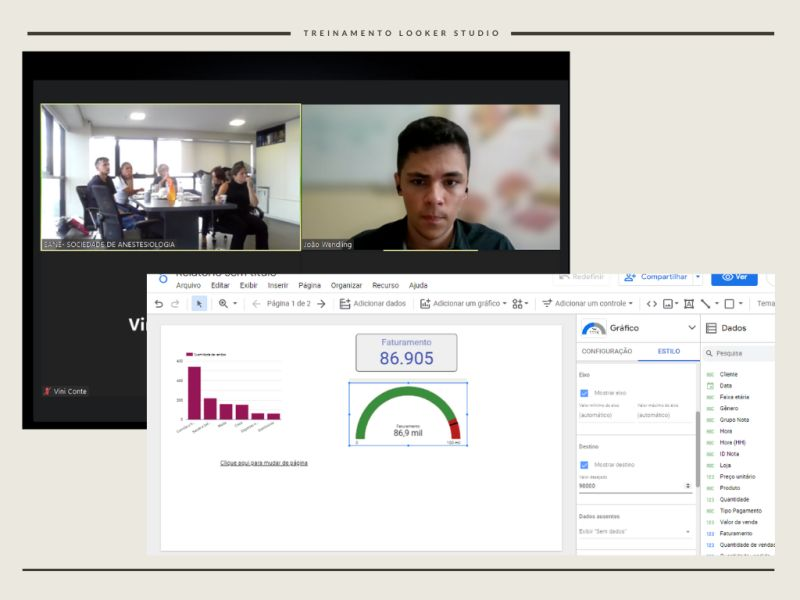Open Adicionar um gráfico dropdown

click(x=463, y=304)
